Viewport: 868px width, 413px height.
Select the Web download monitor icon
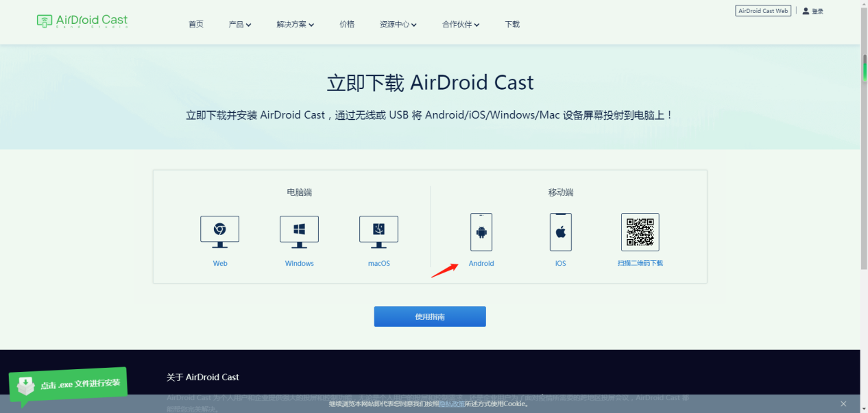(x=220, y=233)
